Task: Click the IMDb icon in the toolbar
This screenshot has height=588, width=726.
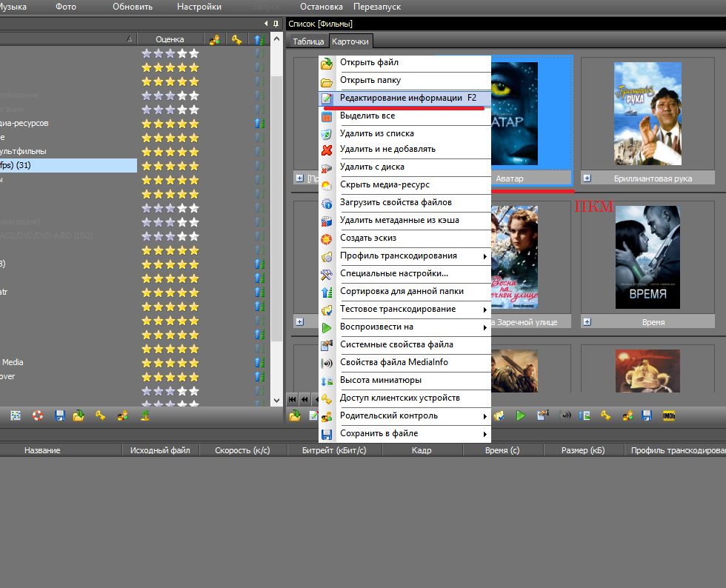Action: pos(668,416)
